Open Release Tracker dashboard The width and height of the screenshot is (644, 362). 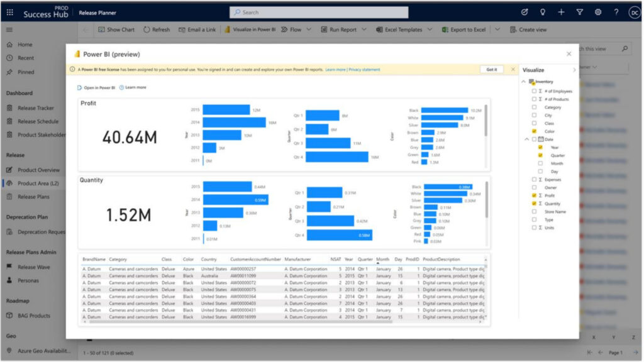[35, 108]
